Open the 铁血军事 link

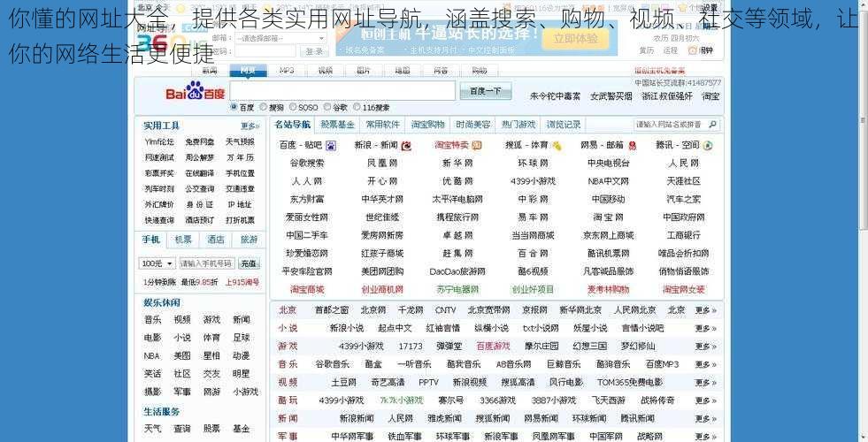pyautogui.click(x=404, y=437)
